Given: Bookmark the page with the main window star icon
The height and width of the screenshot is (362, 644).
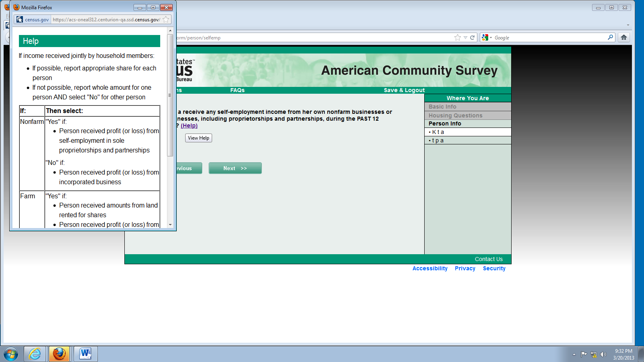Looking at the screenshot, I should pos(457,37).
